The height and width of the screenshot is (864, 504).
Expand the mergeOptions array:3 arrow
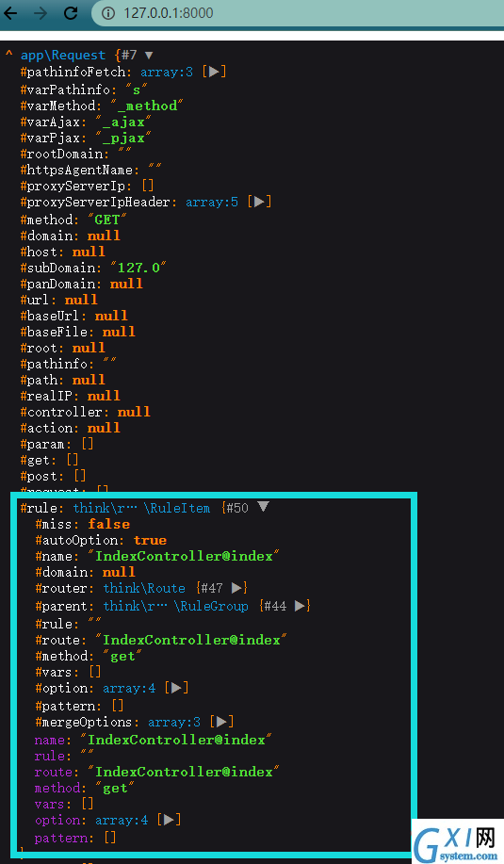(221, 722)
